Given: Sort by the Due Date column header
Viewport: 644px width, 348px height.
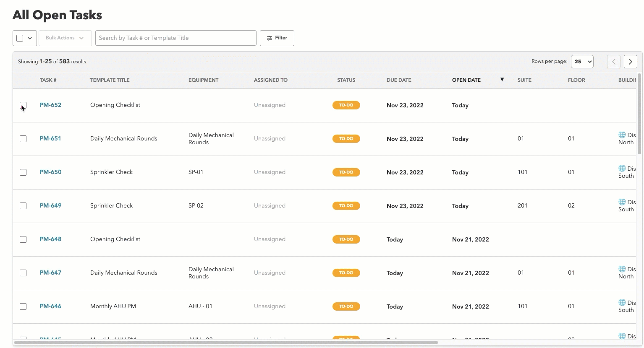Looking at the screenshot, I should [x=398, y=80].
